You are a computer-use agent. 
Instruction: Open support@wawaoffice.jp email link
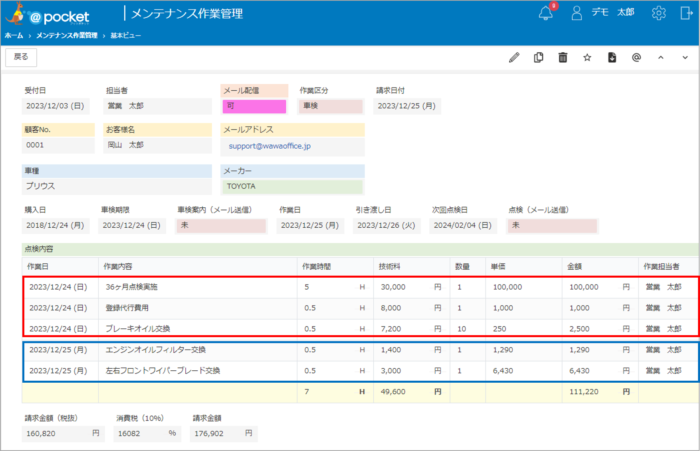point(270,146)
